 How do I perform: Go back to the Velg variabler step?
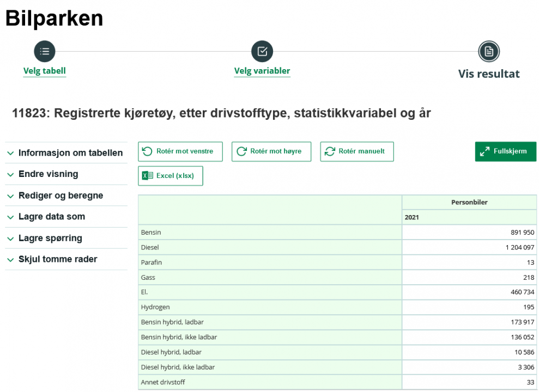[262, 71]
